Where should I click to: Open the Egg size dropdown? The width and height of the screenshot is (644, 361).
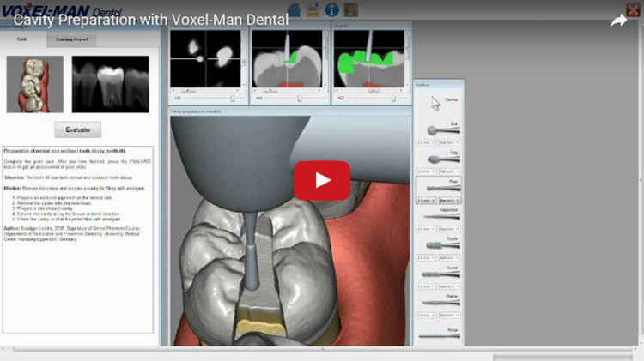[426, 171]
